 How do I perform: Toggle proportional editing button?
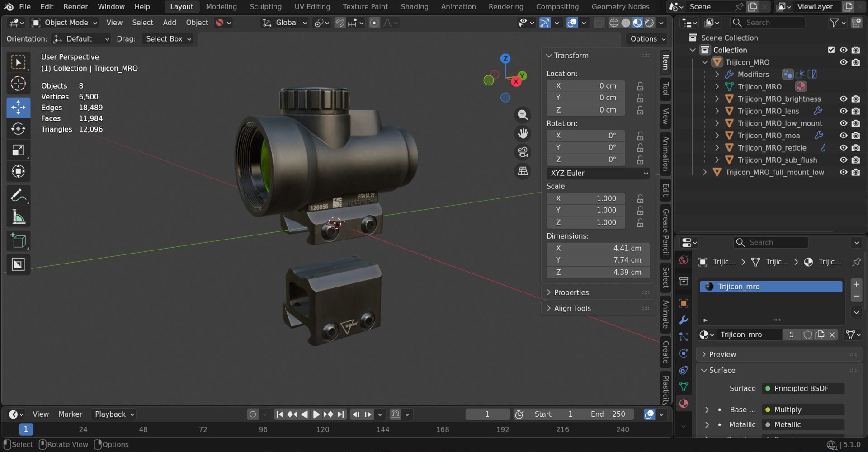pyautogui.click(x=374, y=23)
